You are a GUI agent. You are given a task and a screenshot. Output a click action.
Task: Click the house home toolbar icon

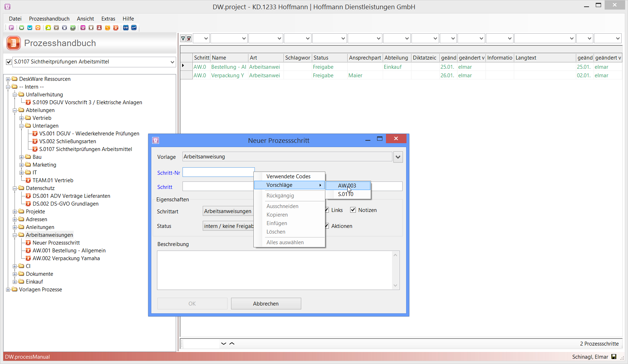pos(91,28)
